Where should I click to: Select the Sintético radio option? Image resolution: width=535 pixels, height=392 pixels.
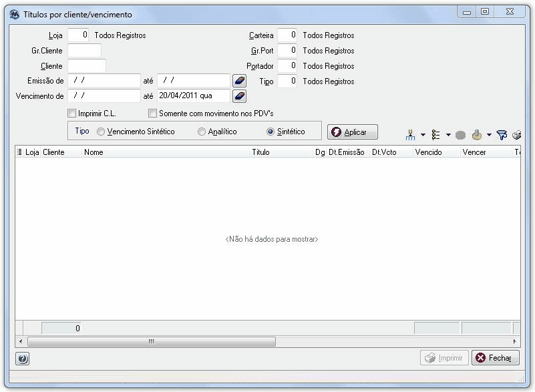(x=271, y=132)
